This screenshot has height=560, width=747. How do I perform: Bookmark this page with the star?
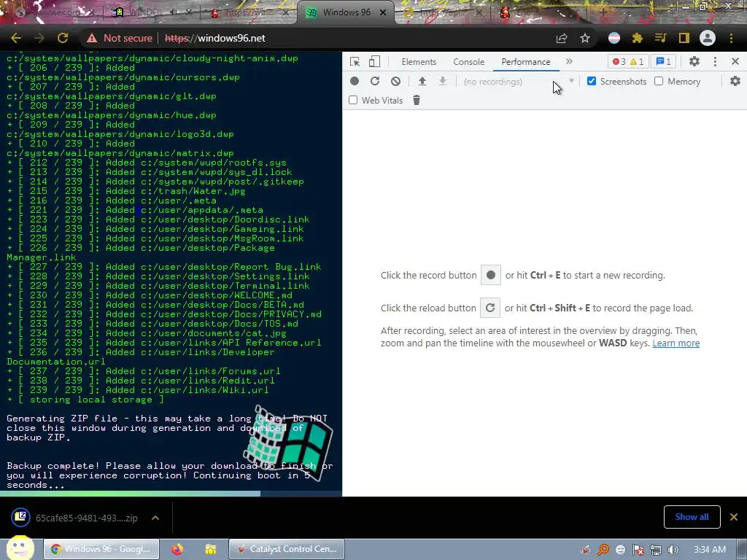coord(585,38)
